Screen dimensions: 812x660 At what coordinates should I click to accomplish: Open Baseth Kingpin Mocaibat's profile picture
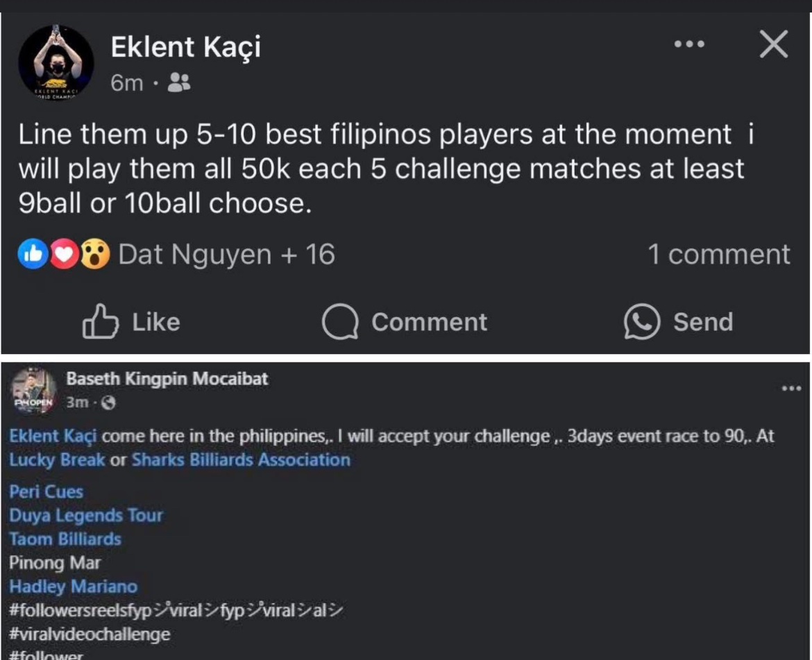click(x=33, y=391)
